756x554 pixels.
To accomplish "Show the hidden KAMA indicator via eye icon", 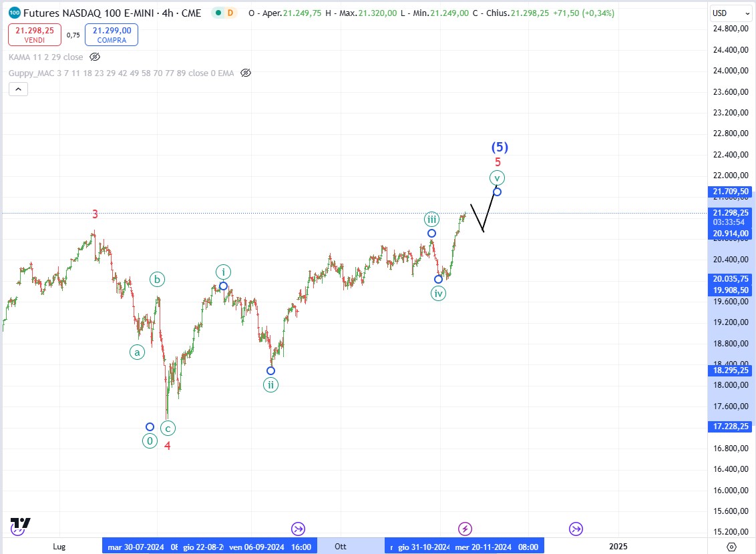I will (95, 57).
